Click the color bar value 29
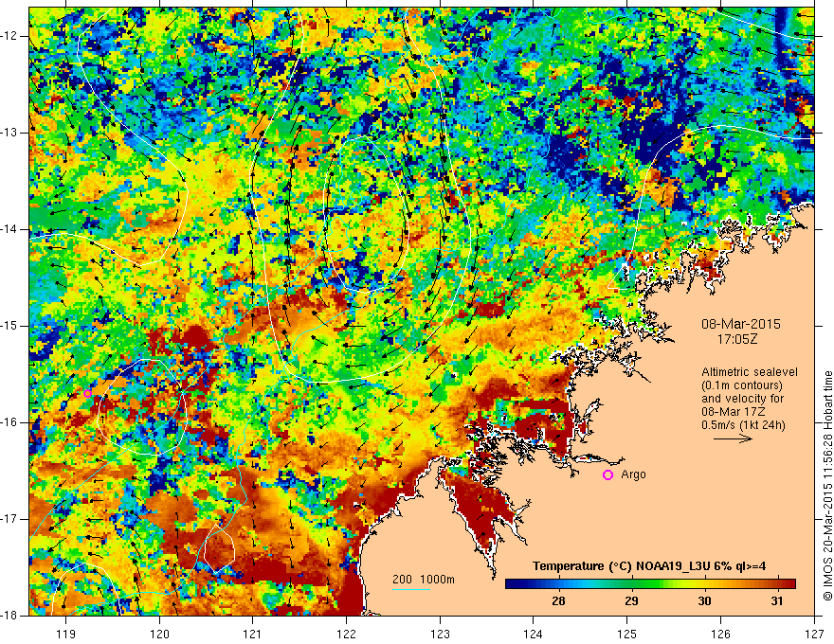Viewport: 834px width, 644px height. click(x=631, y=601)
